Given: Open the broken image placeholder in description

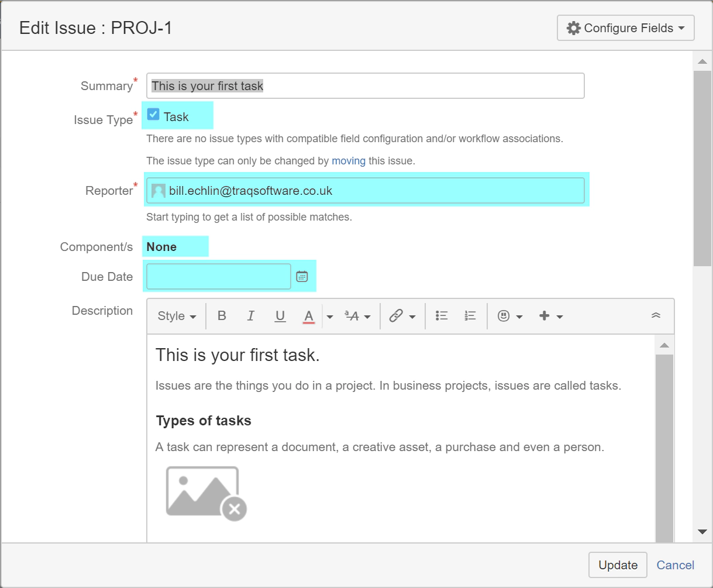Looking at the screenshot, I should (x=202, y=491).
